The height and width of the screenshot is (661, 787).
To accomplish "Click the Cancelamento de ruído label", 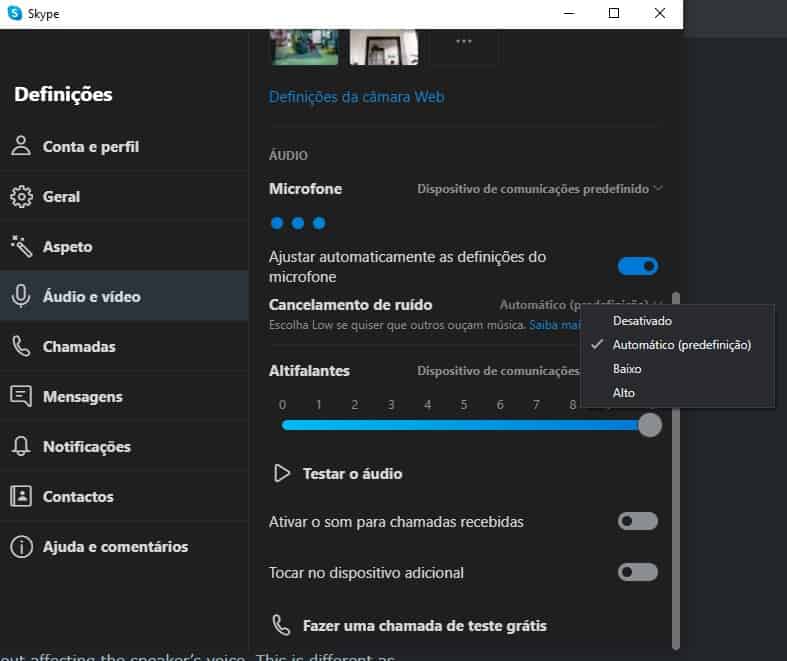I will (350, 305).
